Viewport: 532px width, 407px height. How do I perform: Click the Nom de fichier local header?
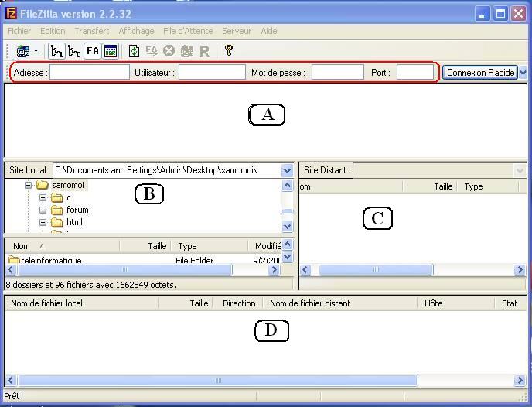click(x=81, y=303)
